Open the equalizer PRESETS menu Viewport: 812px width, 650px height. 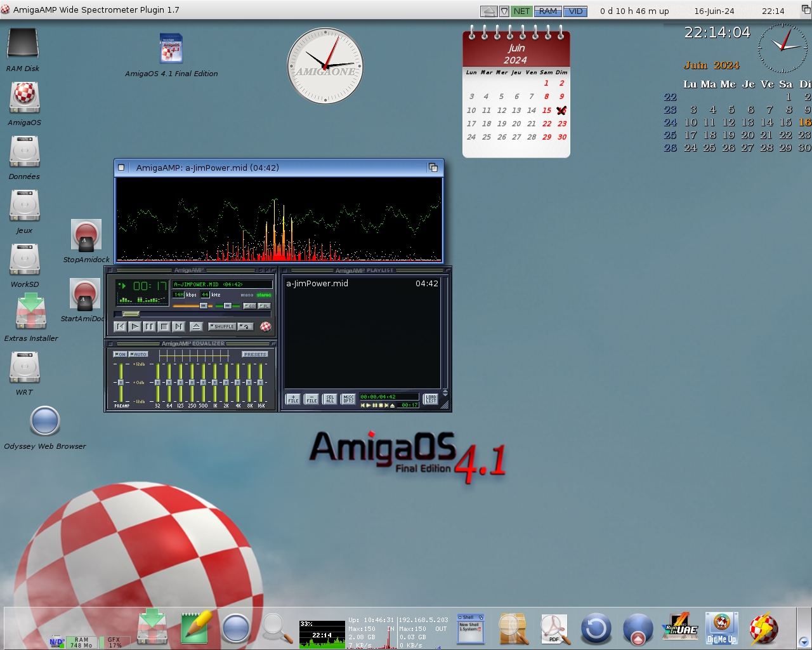tap(255, 354)
